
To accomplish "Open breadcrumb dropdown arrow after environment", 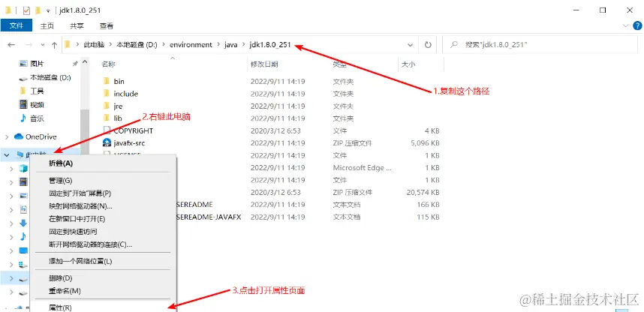I will click(218, 45).
